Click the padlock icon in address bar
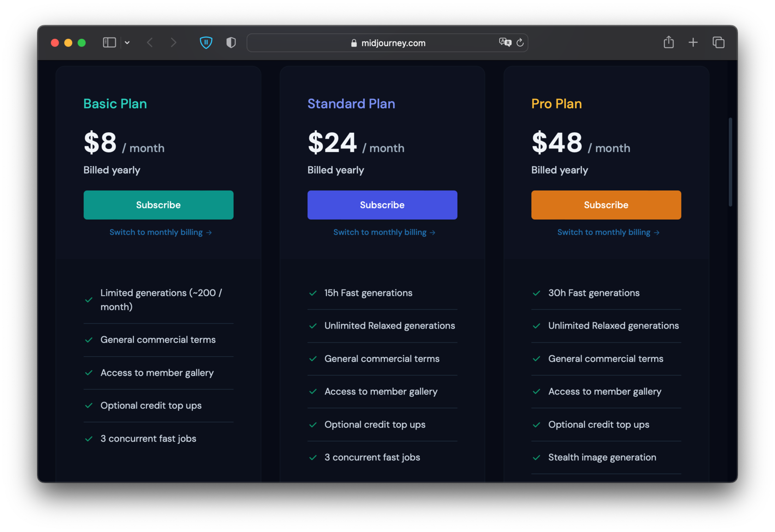This screenshot has height=532, width=775. click(x=354, y=43)
